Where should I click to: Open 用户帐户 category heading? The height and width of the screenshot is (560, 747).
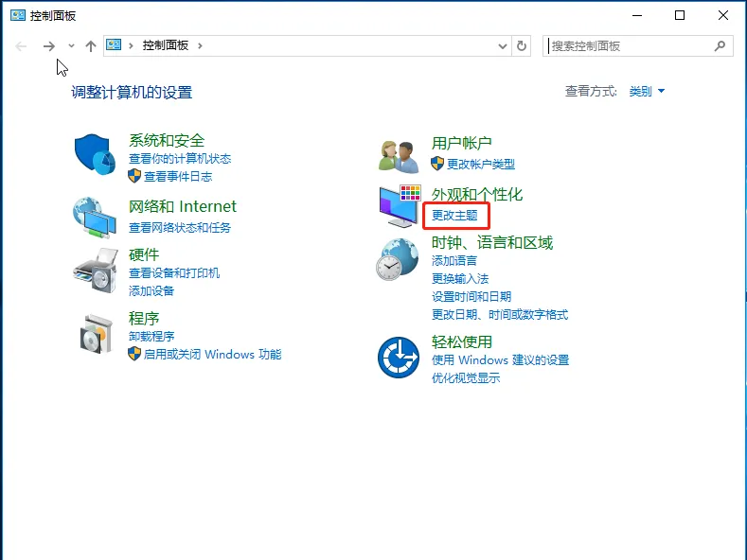(462, 143)
